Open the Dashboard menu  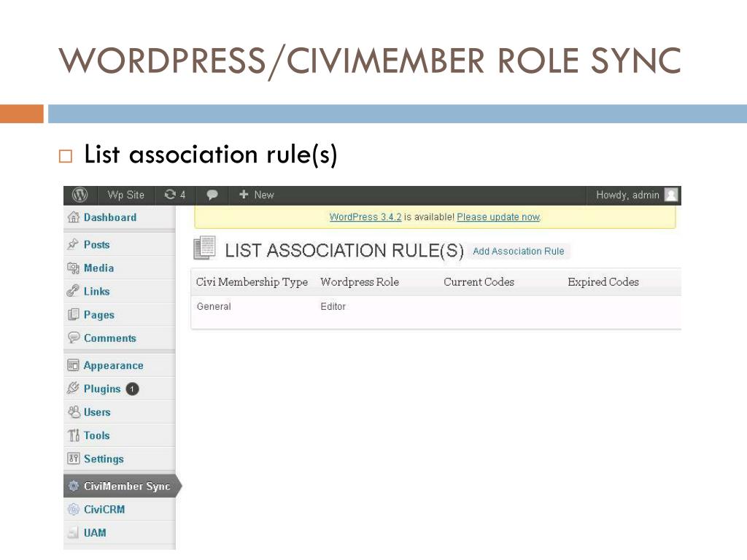pos(110,217)
